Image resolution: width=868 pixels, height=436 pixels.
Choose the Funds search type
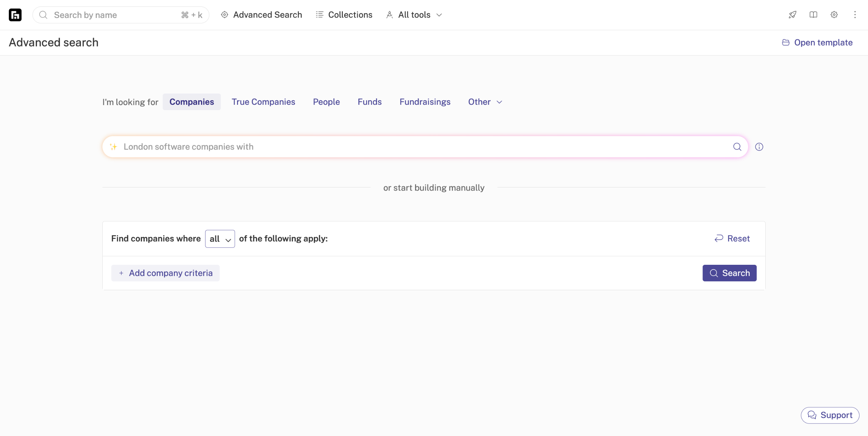coord(369,102)
